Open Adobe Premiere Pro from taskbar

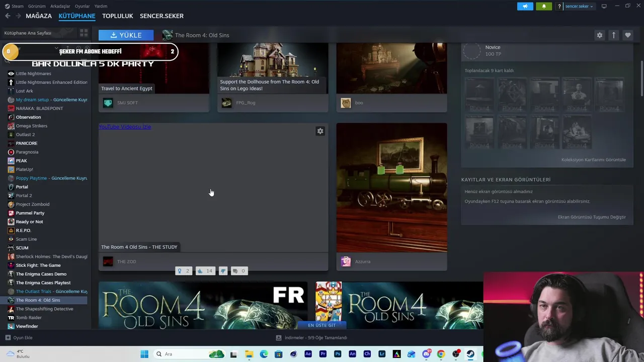323,354
